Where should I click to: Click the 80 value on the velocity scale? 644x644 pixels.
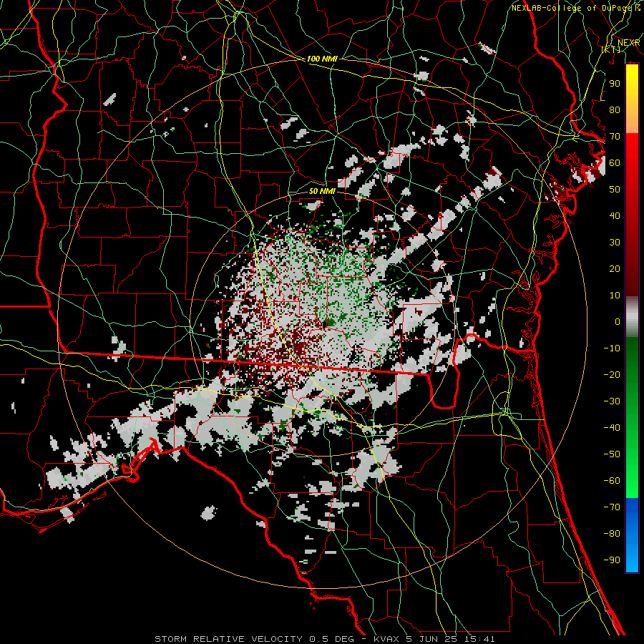coord(615,110)
